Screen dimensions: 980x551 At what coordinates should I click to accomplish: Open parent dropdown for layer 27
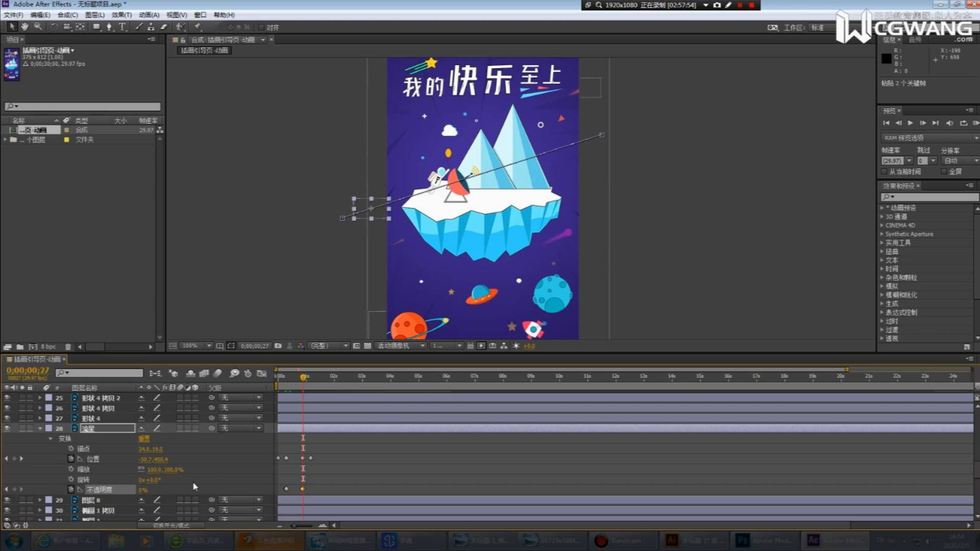241,418
